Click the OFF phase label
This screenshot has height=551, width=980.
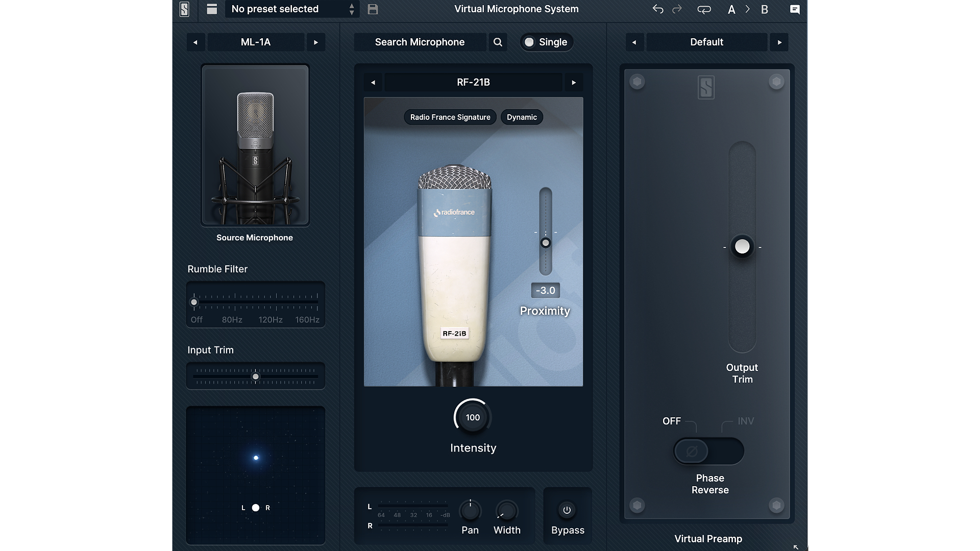click(672, 421)
